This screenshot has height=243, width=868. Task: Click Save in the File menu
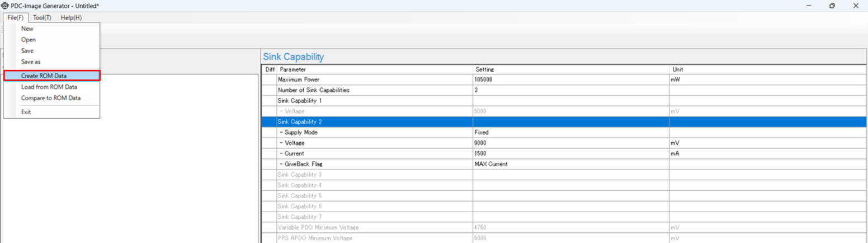(x=27, y=51)
